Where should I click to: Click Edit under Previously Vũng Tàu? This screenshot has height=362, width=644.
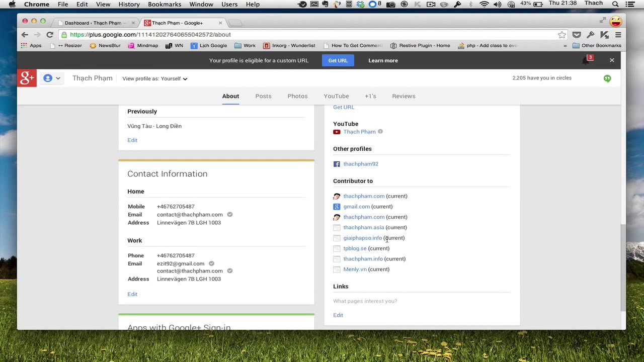(x=132, y=140)
